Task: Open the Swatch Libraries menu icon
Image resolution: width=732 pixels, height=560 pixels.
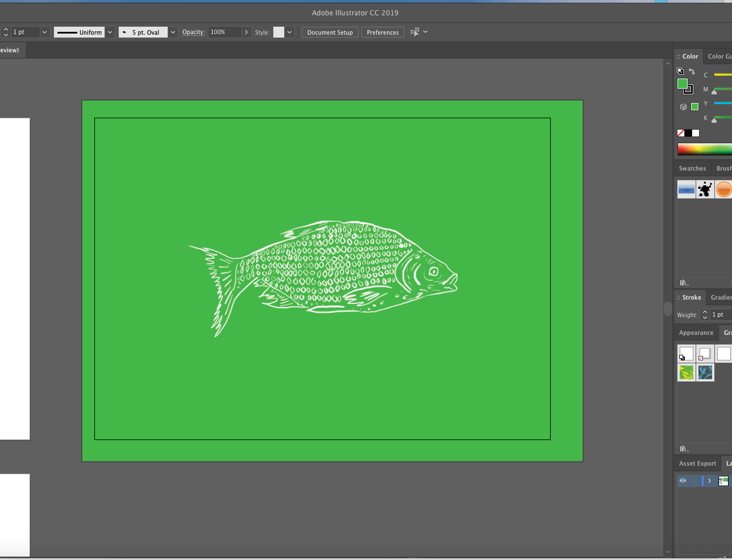Action: point(684,283)
